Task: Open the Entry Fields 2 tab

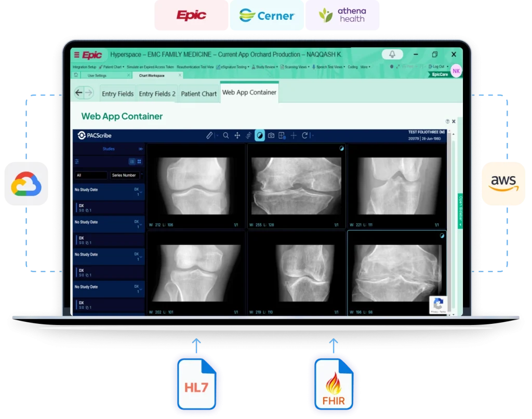Action: (x=157, y=94)
